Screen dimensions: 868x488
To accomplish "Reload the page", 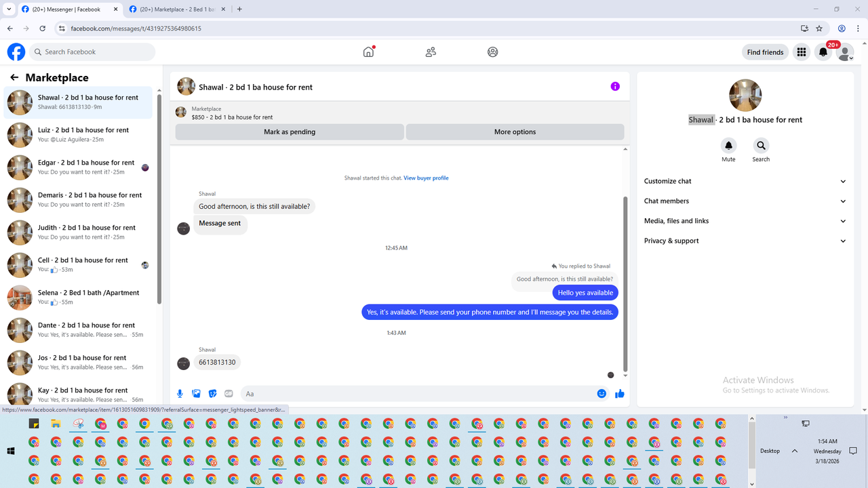I will (x=43, y=28).
